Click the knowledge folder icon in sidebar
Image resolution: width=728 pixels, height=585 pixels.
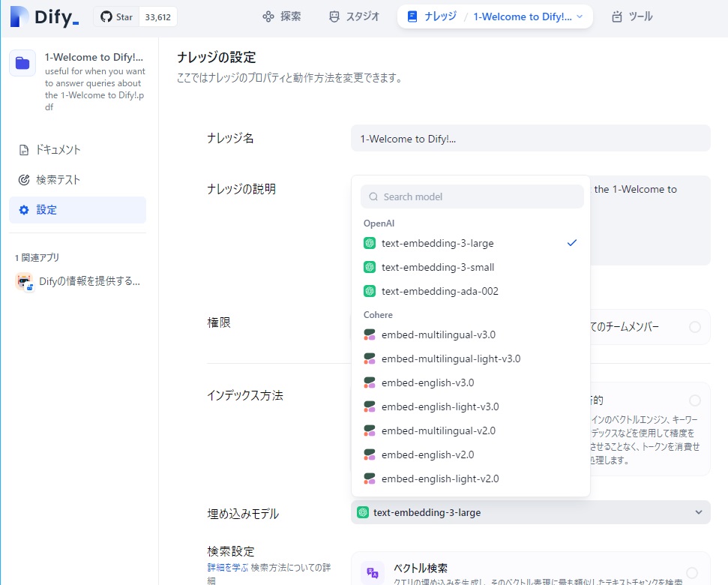click(x=22, y=63)
